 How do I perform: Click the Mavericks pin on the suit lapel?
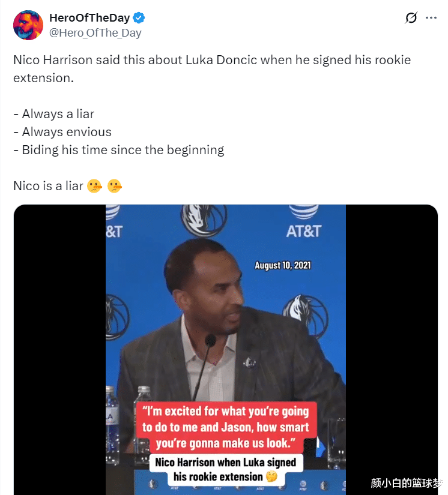[x=250, y=362]
